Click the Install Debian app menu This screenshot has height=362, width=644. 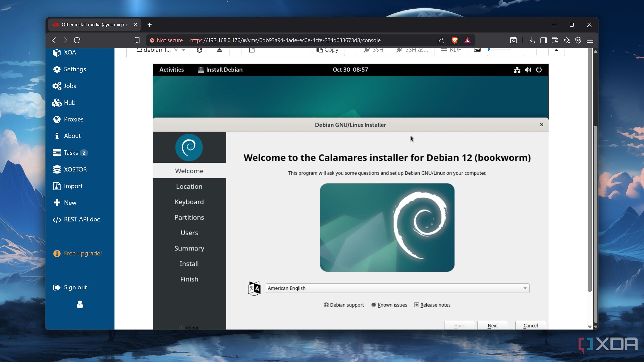[220, 69]
